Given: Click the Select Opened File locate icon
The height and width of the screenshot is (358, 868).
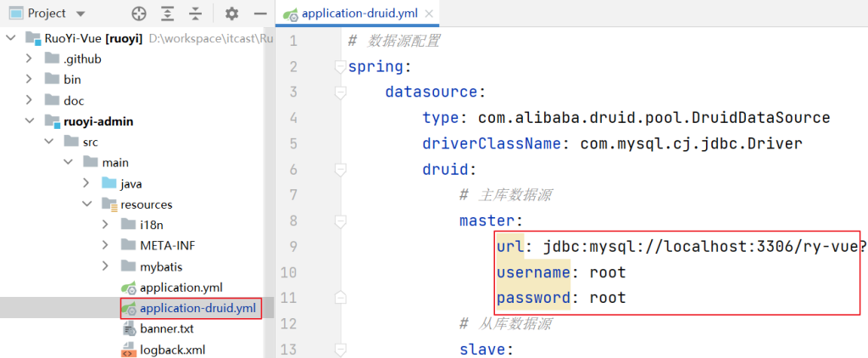Looking at the screenshot, I should (140, 14).
